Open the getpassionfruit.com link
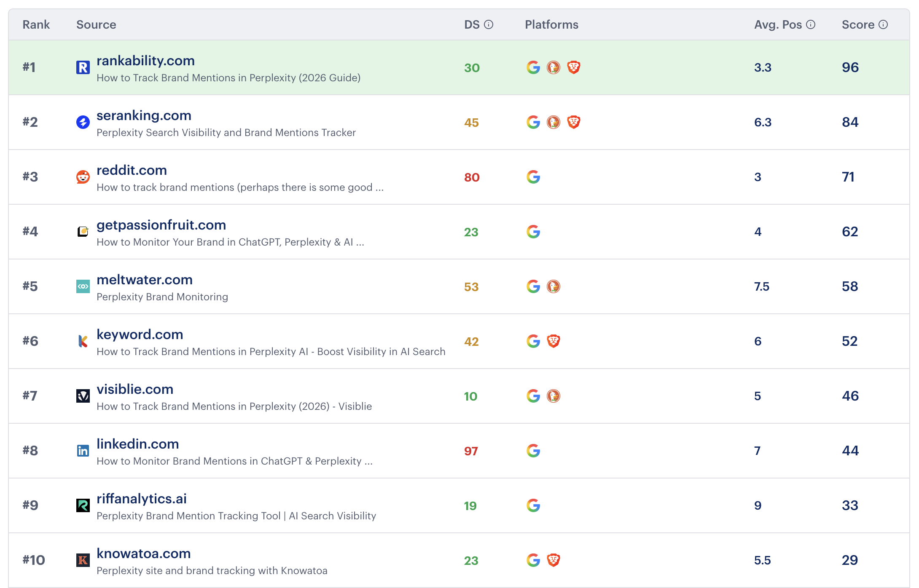This screenshot has height=588, width=919. (161, 225)
